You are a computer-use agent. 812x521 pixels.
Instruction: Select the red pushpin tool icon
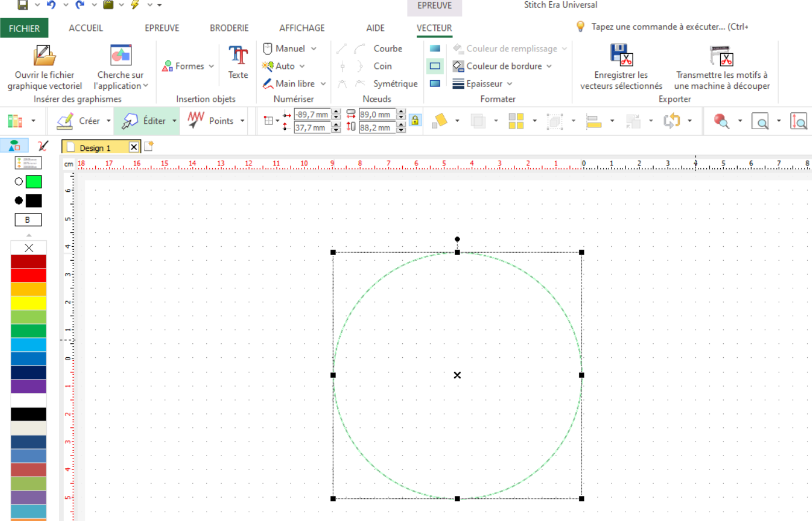point(721,121)
